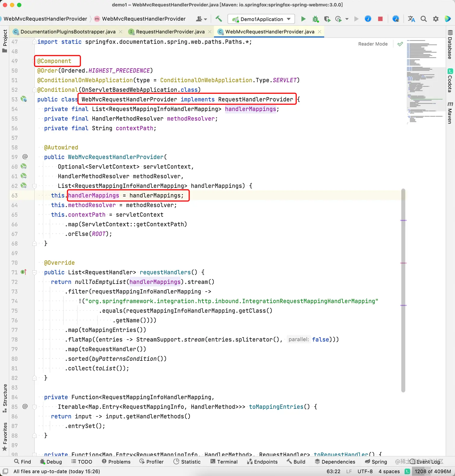Screen dimensions: 455x476
Task: Change UTF-8 file encoding in status bar
Action: coord(365,471)
